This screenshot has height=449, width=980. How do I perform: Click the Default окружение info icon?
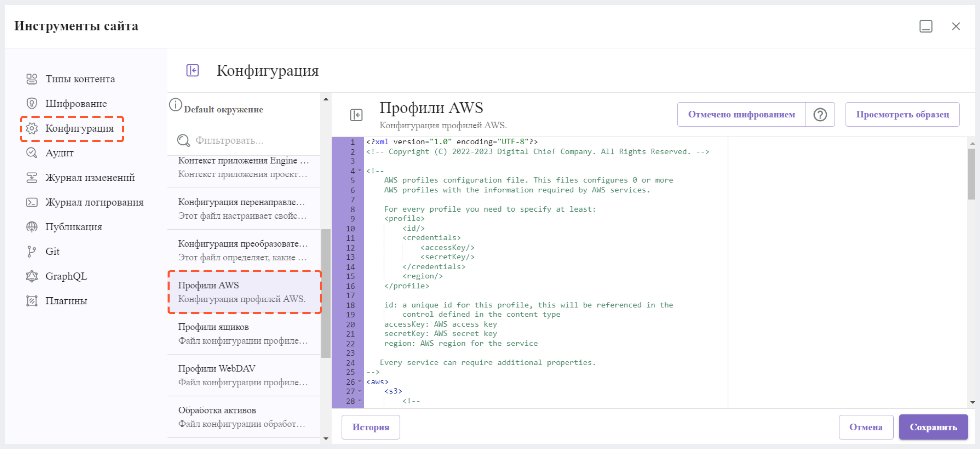click(175, 105)
